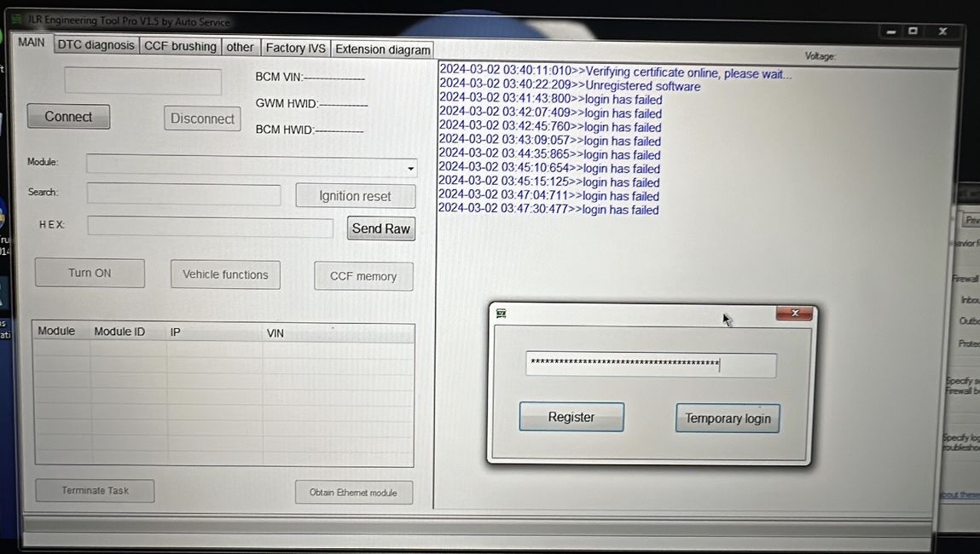Open Vehicle functions

tap(225, 274)
